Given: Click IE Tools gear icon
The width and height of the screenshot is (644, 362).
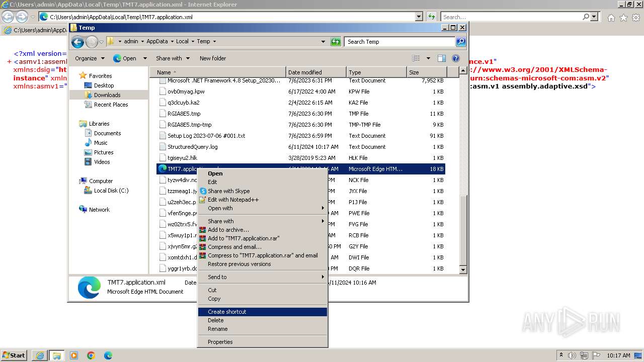Looking at the screenshot, I should pos(635,18).
